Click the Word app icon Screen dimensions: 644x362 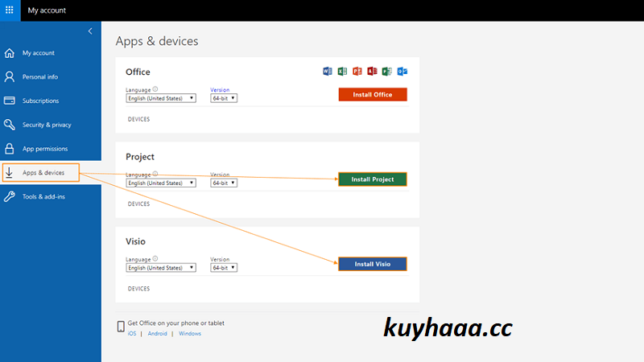(x=328, y=72)
